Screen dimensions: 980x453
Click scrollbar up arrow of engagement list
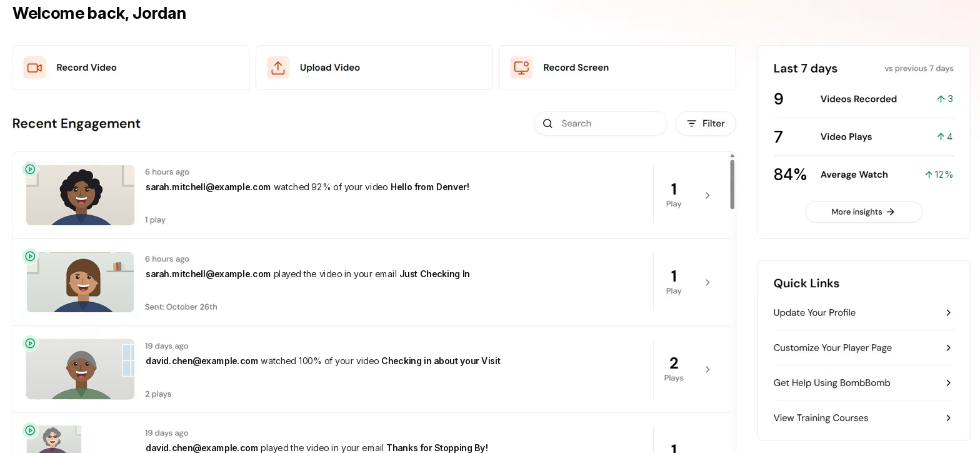[732, 155]
